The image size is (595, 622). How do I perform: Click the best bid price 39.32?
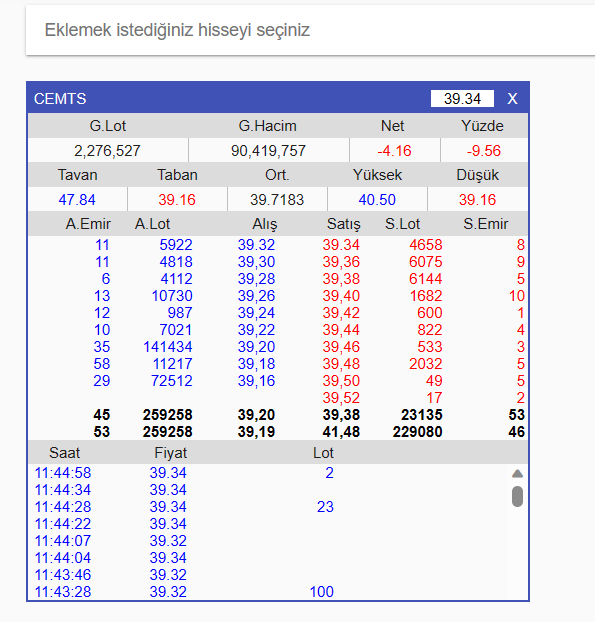(256, 245)
